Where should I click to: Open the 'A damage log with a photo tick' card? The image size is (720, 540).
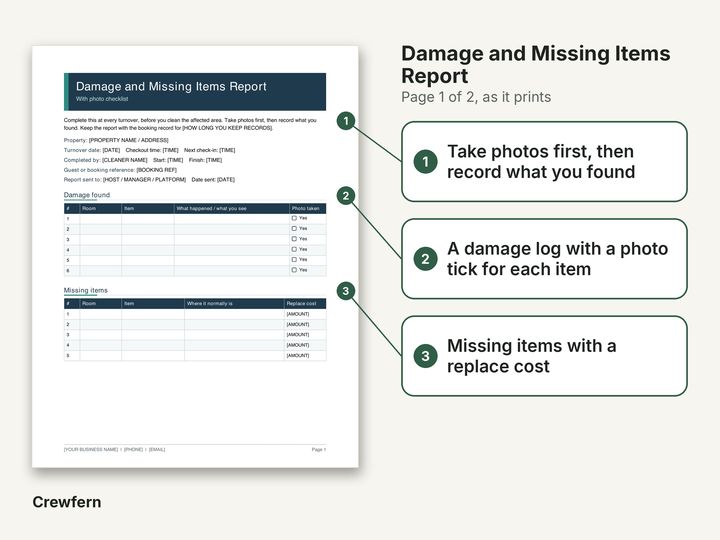pos(544,259)
